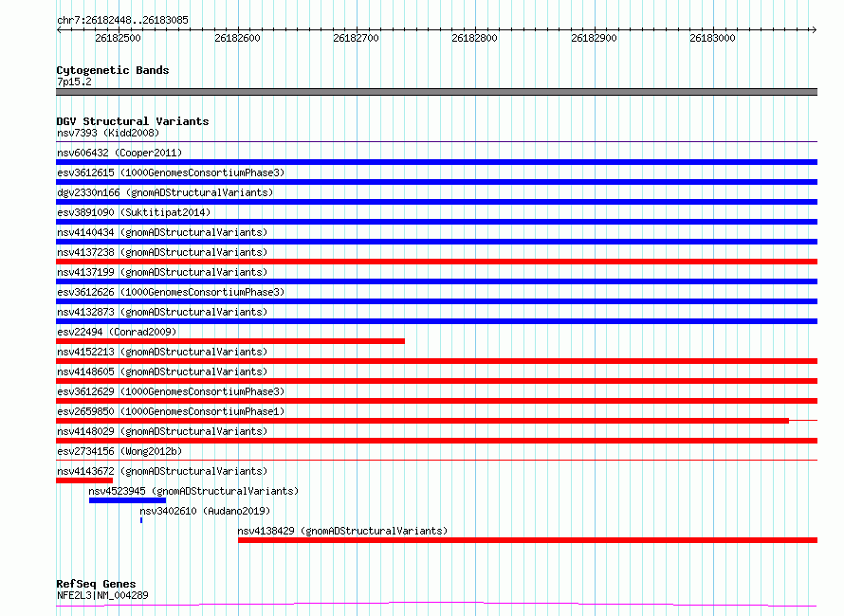Click the 26182700 ruler position label
The image size is (844, 616).
click(x=356, y=38)
